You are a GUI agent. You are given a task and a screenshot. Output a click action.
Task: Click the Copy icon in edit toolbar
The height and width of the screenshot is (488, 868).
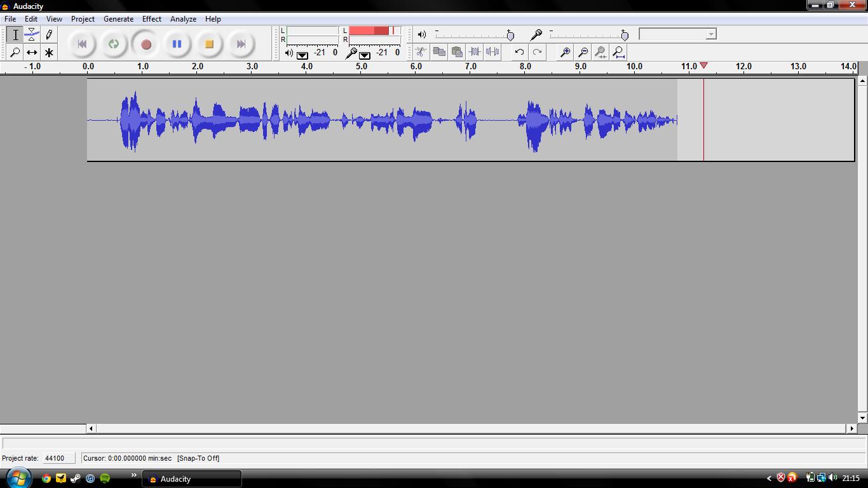(439, 52)
